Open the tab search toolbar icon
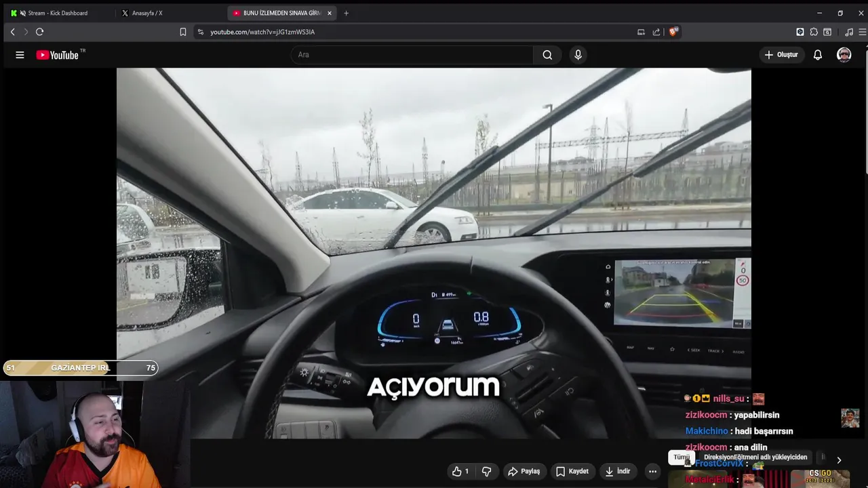The image size is (868, 488). tap(827, 32)
